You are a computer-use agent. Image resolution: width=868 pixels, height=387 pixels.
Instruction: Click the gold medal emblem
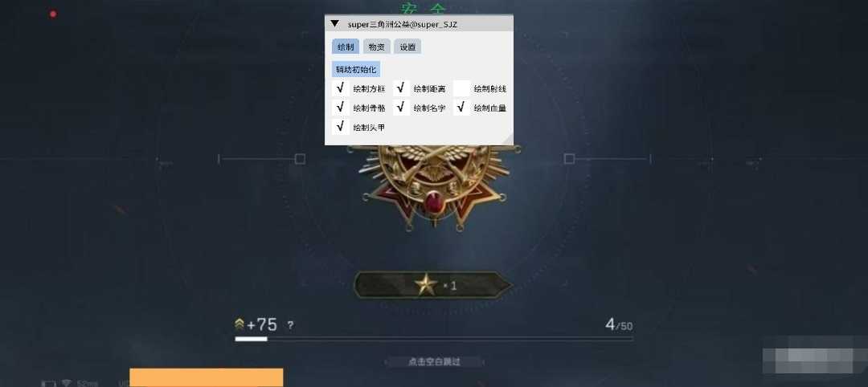tap(434, 186)
